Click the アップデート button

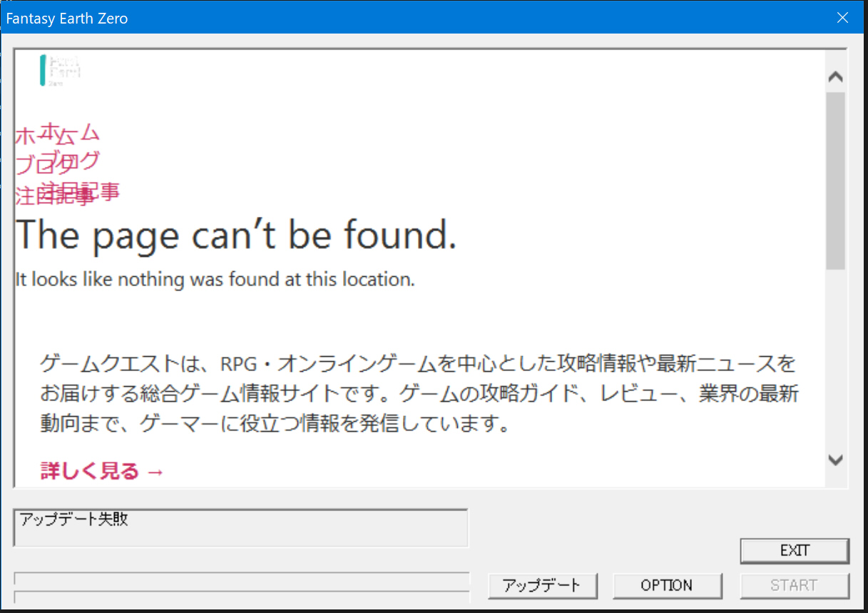coord(542,586)
